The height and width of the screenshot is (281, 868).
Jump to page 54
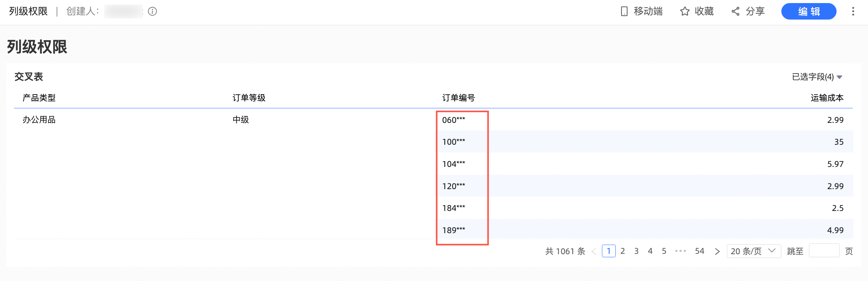(700, 251)
